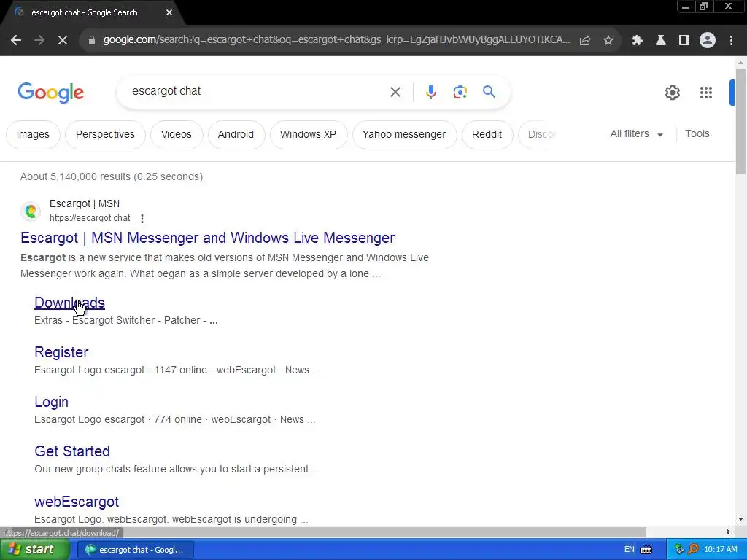
Task: Open the Register sitelink
Action: tap(61, 352)
